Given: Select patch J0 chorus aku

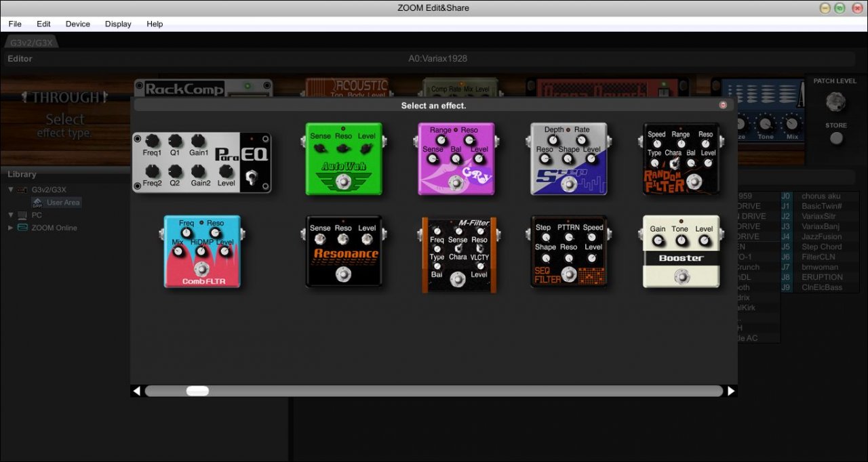Looking at the screenshot, I should point(820,196).
